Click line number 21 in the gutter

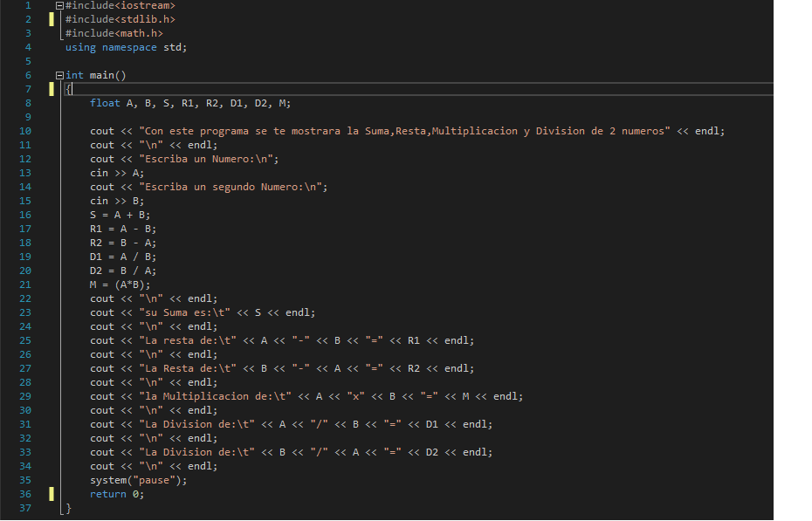24,284
